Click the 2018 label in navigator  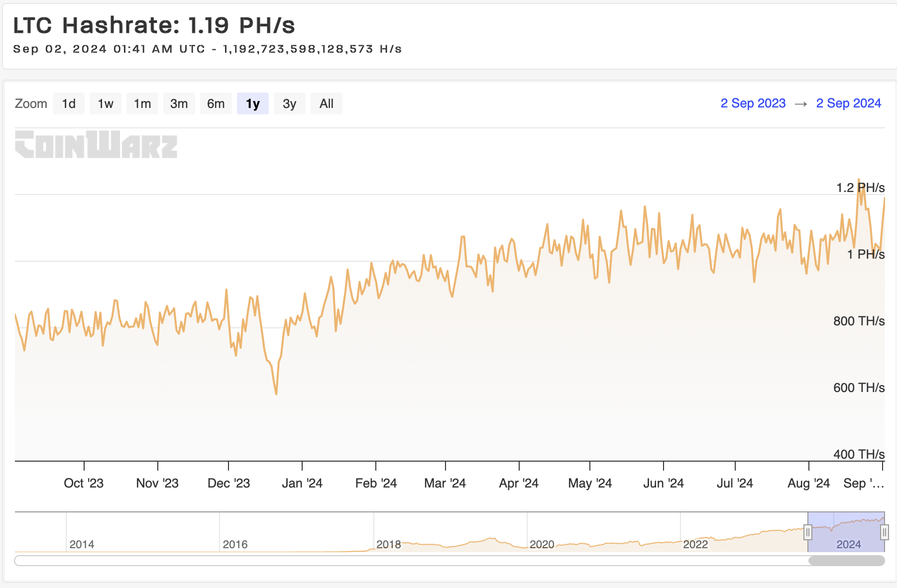click(x=389, y=544)
